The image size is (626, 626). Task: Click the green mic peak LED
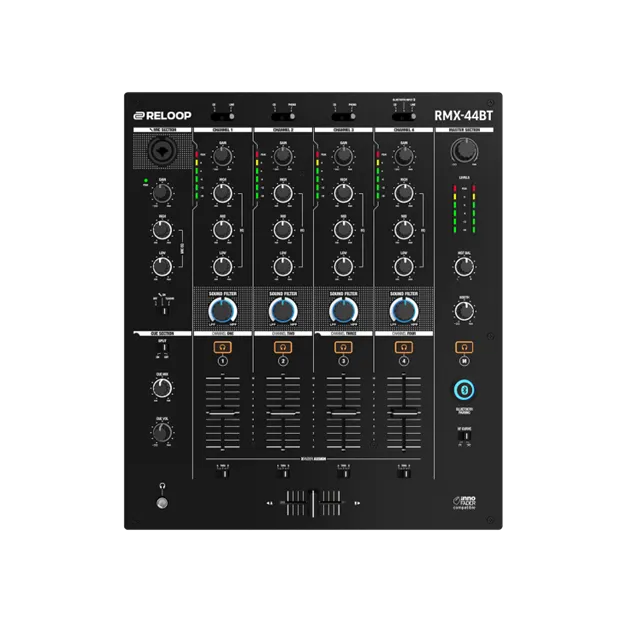pyautogui.click(x=146, y=180)
